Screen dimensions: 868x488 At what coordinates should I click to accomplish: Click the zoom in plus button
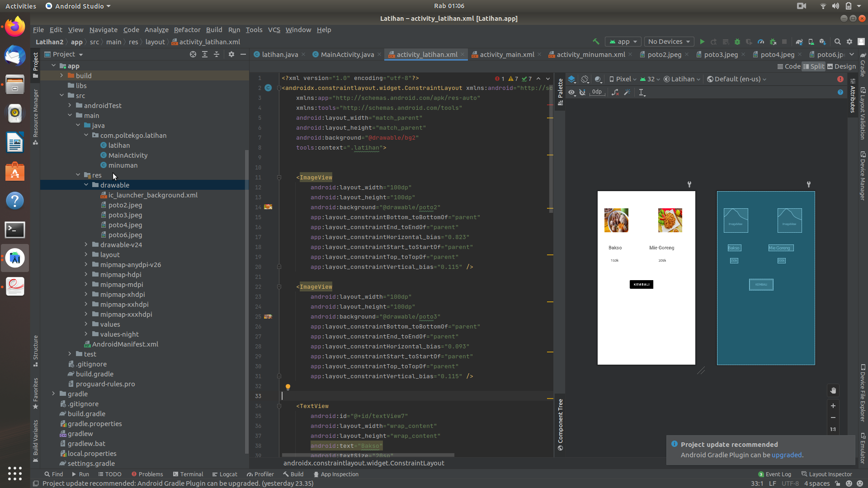click(x=833, y=406)
